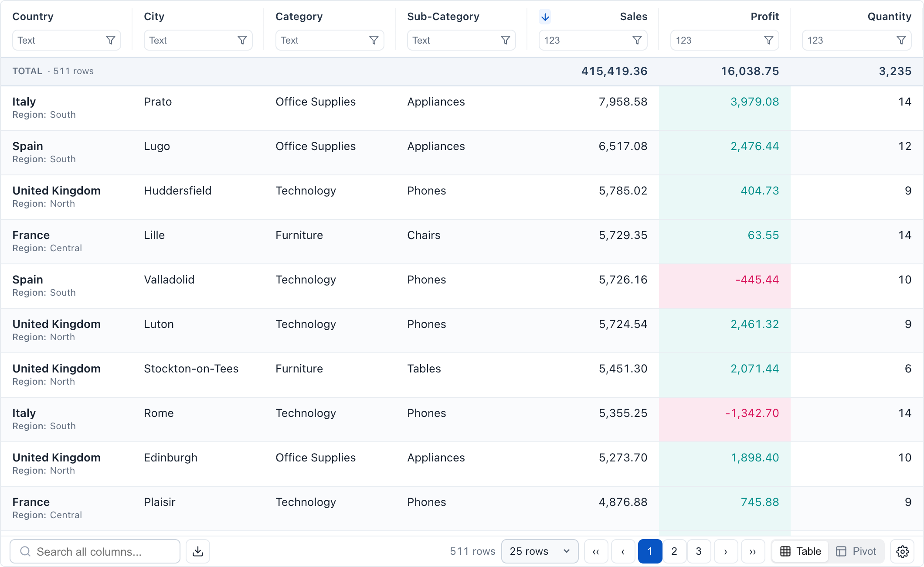
Task: Go to the previous page
Action: (623, 551)
